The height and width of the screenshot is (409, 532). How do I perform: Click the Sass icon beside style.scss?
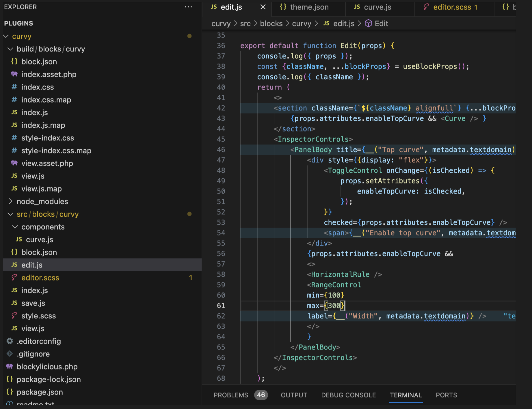tap(14, 315)
